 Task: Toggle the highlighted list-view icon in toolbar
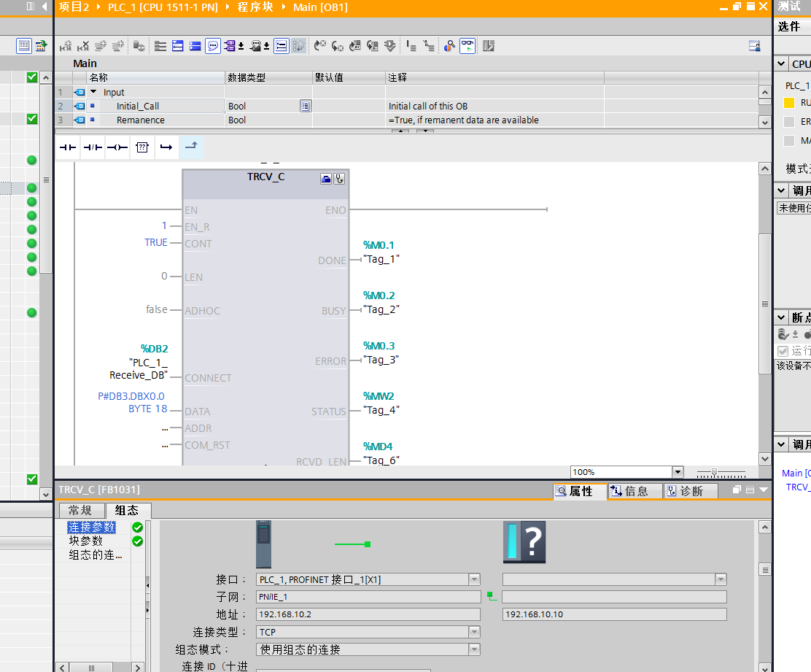281,46
